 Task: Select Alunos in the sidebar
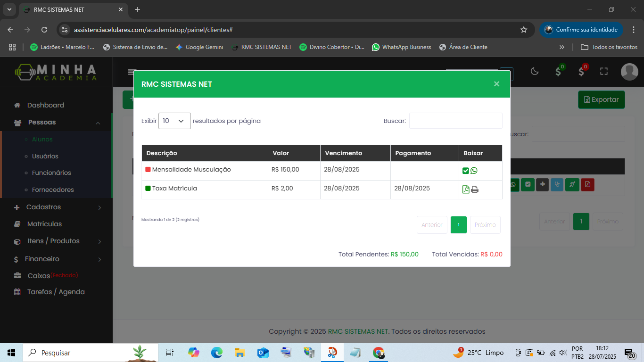pyautogui.click(x=42, y=139)
